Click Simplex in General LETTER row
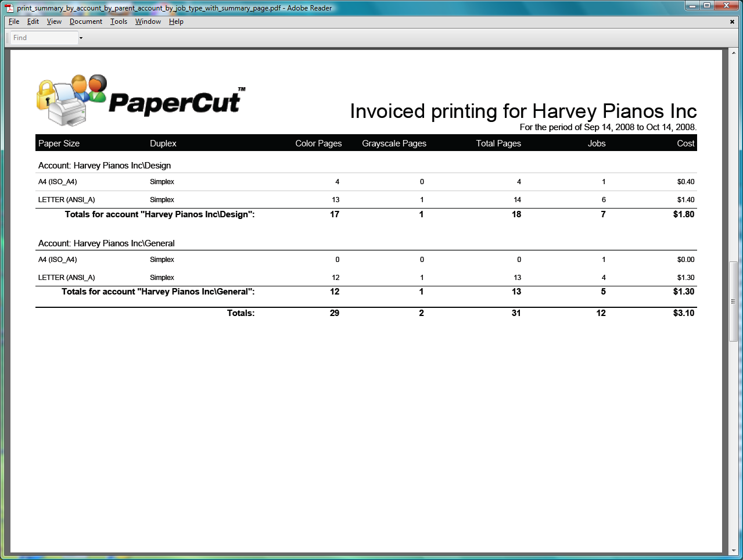Viewport: 743px width, 560px height. coord(162,278)
